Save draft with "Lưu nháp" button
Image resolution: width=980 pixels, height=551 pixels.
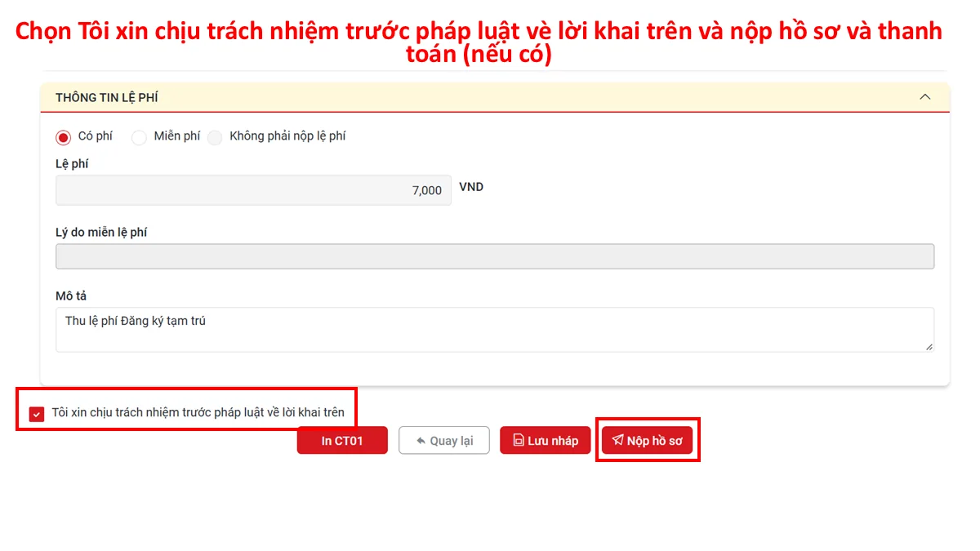point(545,441)
